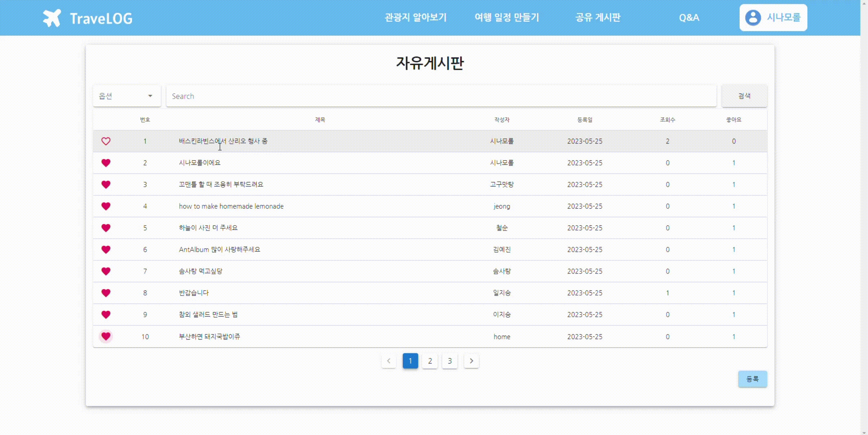This screenshot has width=868, height=435.
Task: Click the Search text input field
Action: tap(441, 96)
